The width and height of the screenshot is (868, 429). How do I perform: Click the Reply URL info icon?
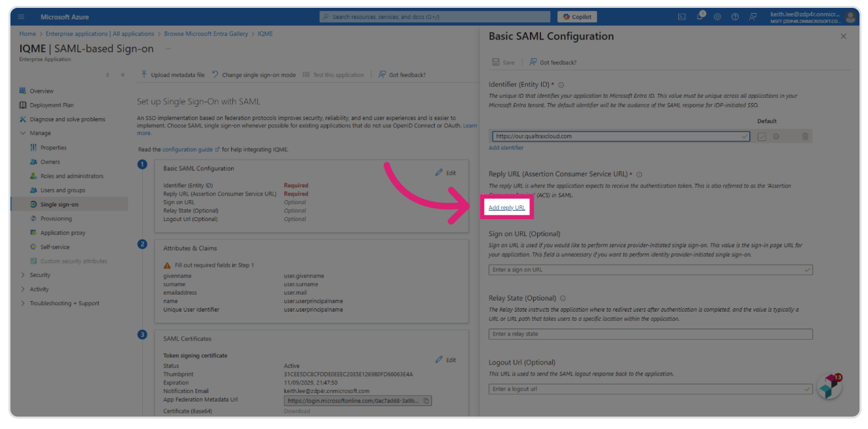(639, 175)
